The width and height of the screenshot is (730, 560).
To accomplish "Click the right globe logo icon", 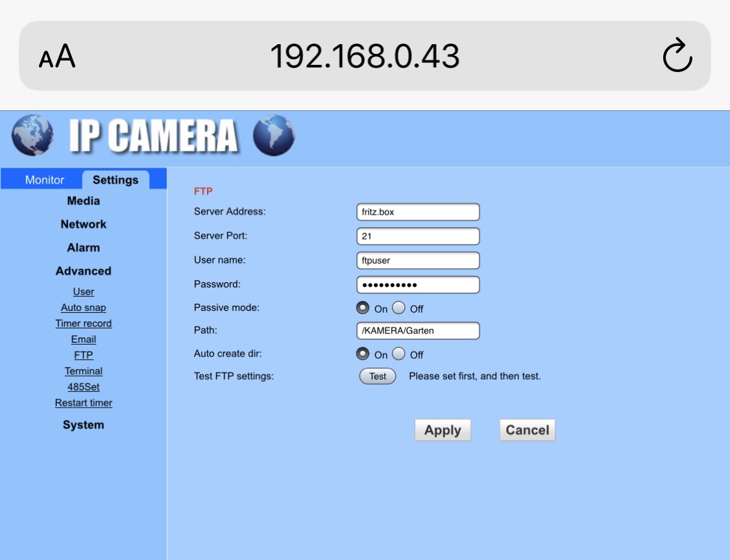I will pos(274,136).
